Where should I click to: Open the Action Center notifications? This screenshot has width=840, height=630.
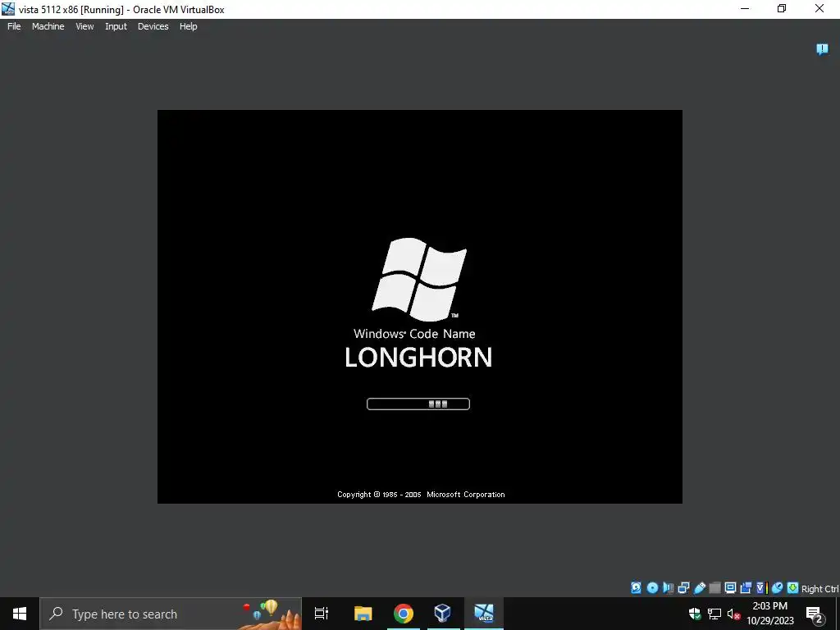[815, 614]
